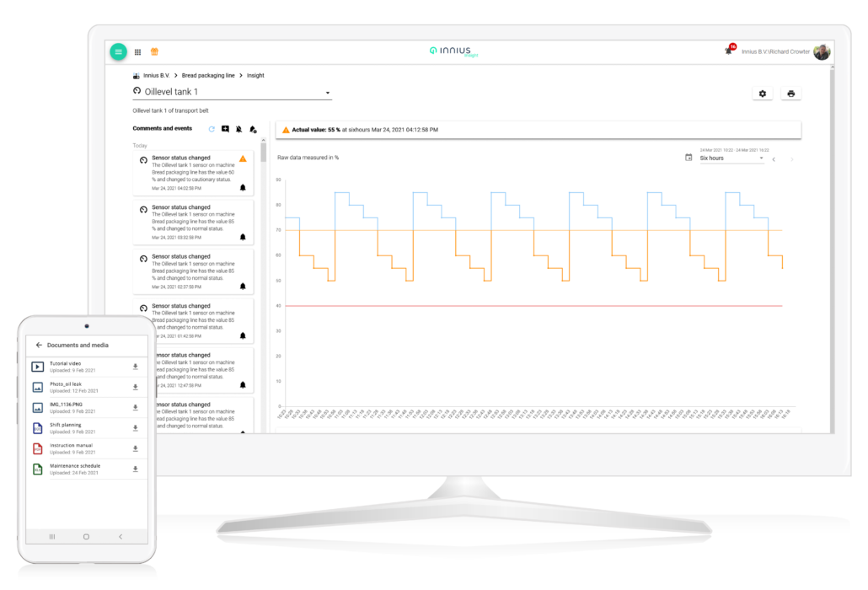Open the 03:32:58 PM sensor status event
Screen dimensions: 868x590
tap(193, 222)
